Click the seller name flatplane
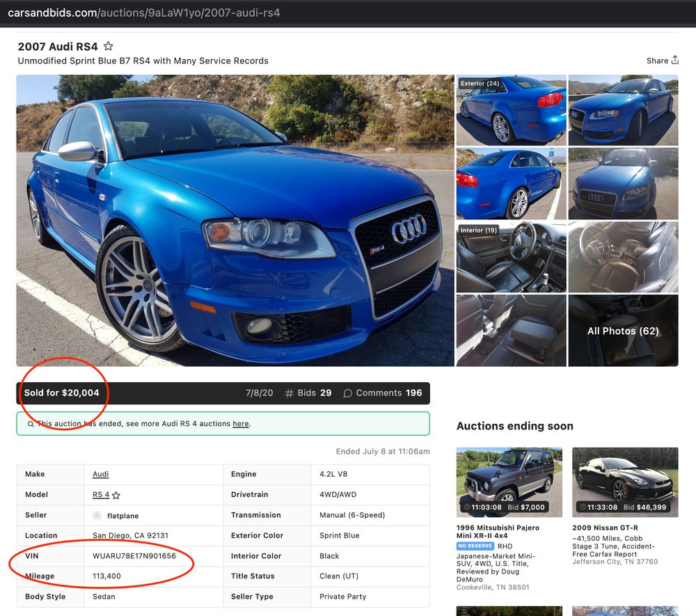Image resolution: width=696 pixels, height=616 pixels. pyautogui.click(x=122, y=516)
